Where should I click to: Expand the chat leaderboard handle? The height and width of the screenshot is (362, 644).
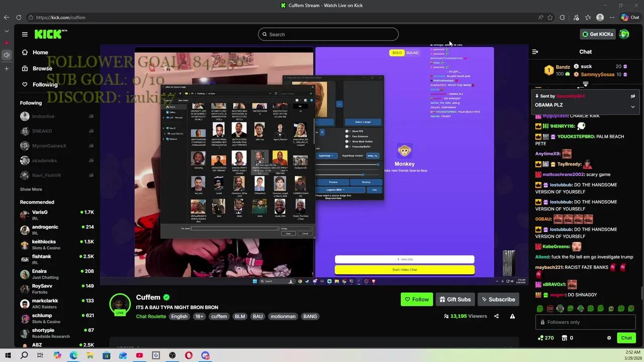pos(586,84)
